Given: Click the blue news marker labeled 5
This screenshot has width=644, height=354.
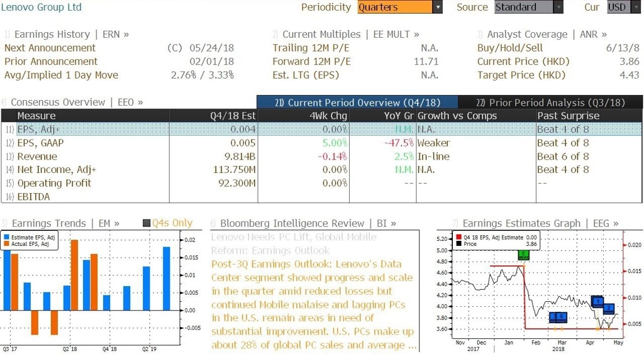Looking at the screenshot, I should 562,317.
